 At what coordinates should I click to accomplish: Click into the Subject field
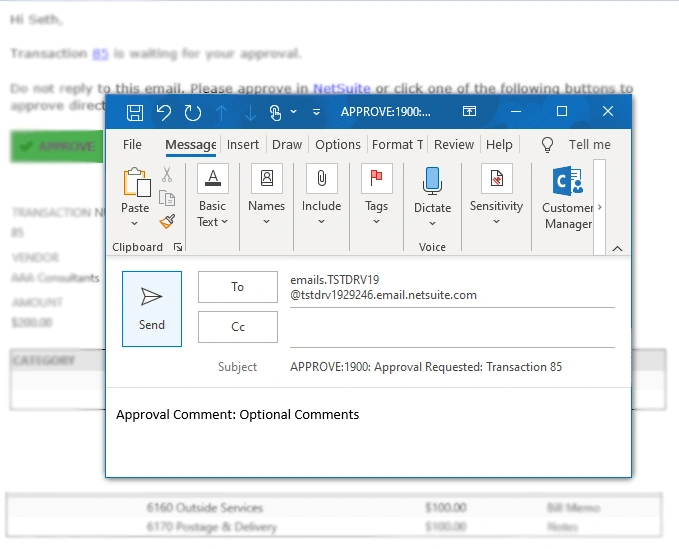coord(450,367)
